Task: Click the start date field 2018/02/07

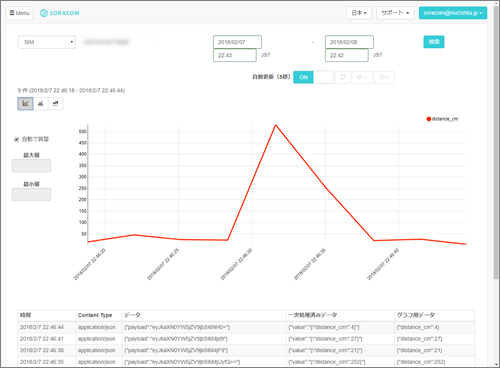Action: tap(237, 42)
